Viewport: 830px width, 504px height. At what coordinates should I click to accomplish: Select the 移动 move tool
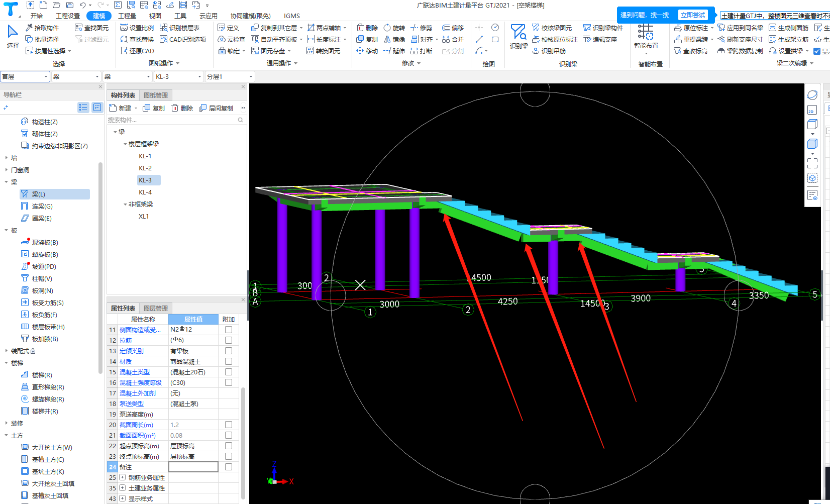pos(367,51)
